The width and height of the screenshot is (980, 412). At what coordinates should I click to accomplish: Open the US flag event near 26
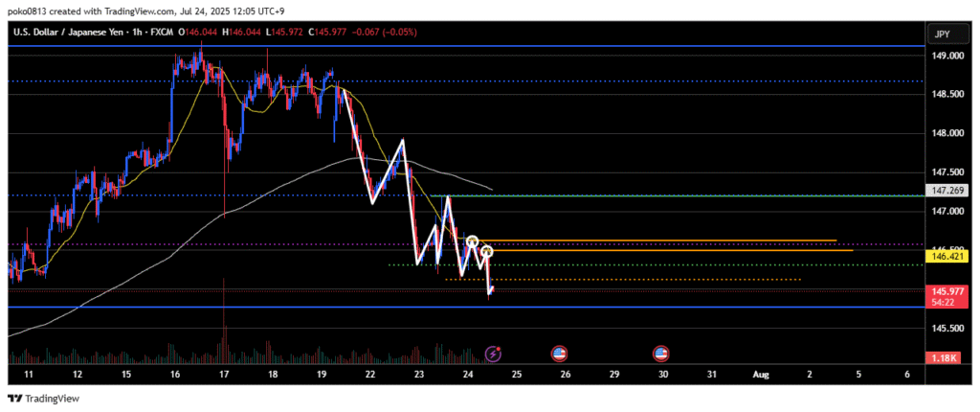tap(559, 354)
